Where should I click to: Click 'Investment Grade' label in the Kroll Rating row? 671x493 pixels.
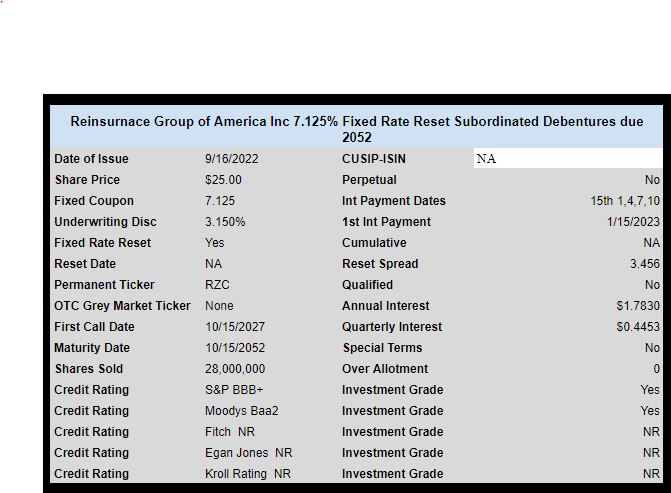point(392,474)
